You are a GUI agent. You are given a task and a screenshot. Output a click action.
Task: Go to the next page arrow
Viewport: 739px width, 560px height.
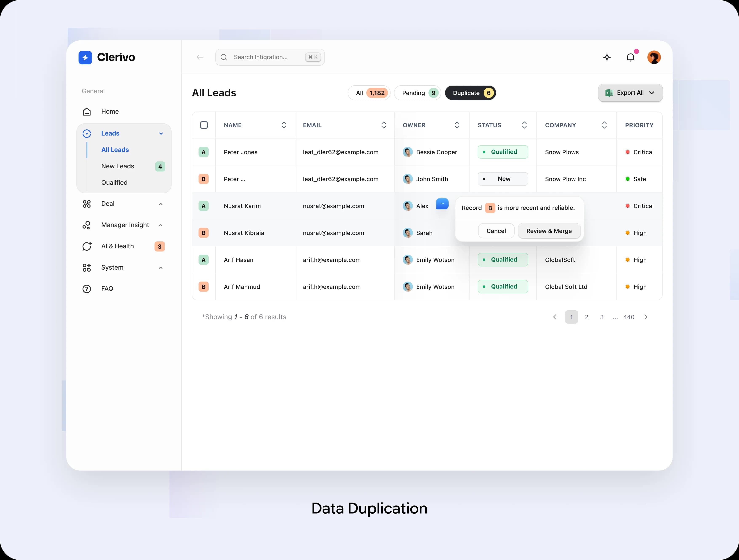tap(646, 317)
